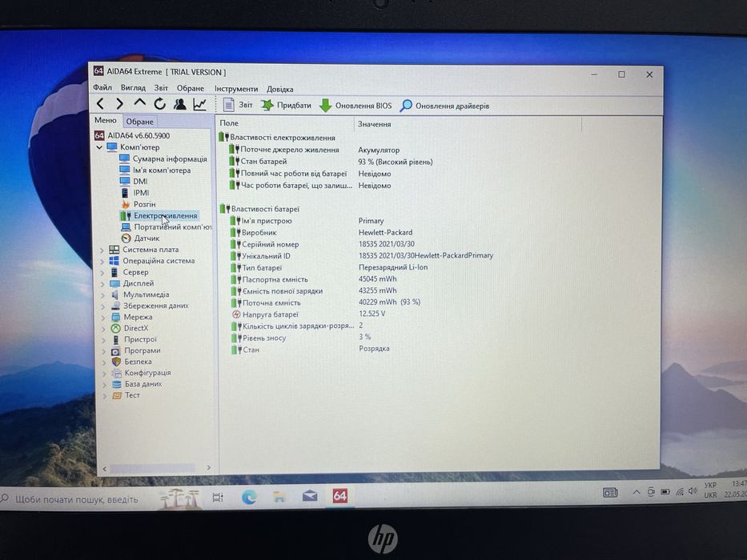Image resolution: width=747 pixels, height=560 pixels.
Task: Expand the Мультимедіа node
Action: click(x=103, y=295)
